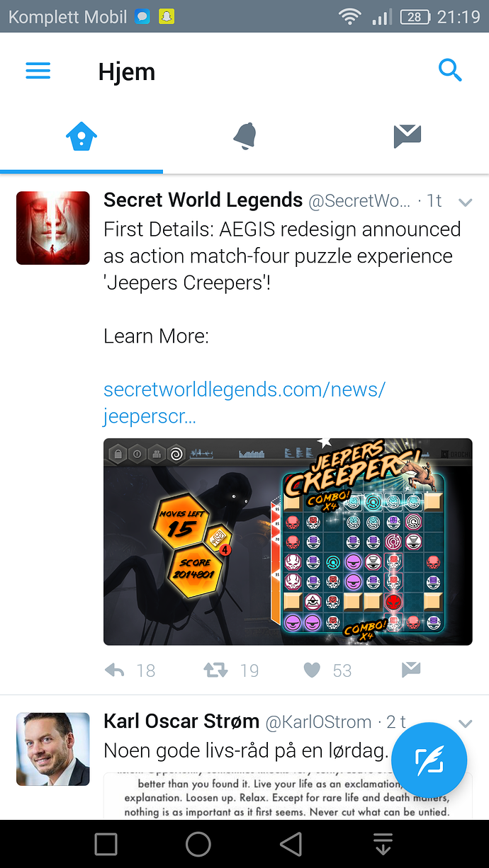Share Secret World Legends tweet via message icon

pos(410,669)
